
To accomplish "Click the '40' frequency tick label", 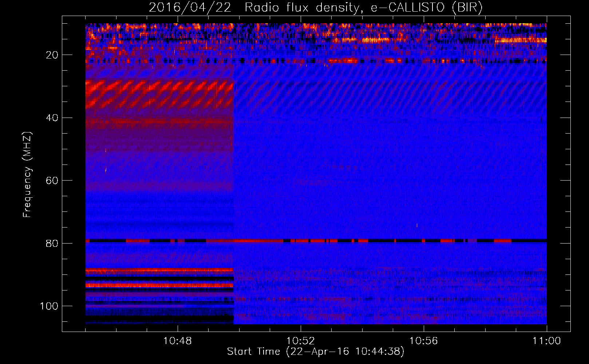I will click(52, 118).
